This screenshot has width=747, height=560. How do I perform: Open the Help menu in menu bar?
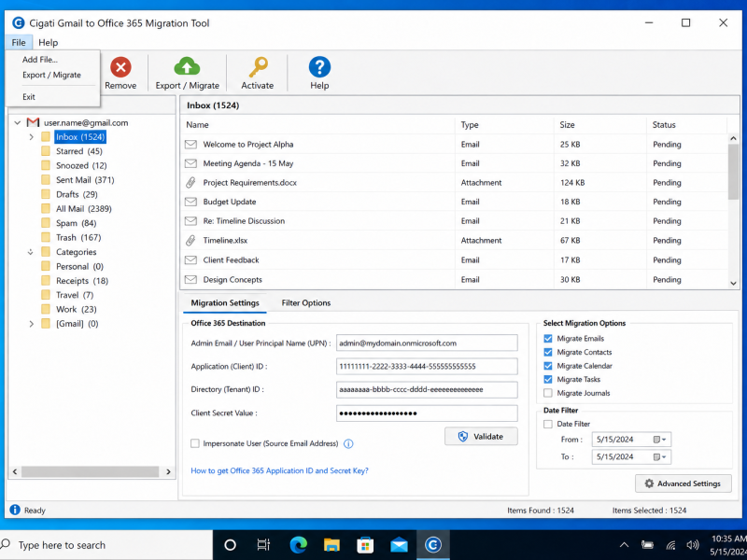click(x=49, y=42)
